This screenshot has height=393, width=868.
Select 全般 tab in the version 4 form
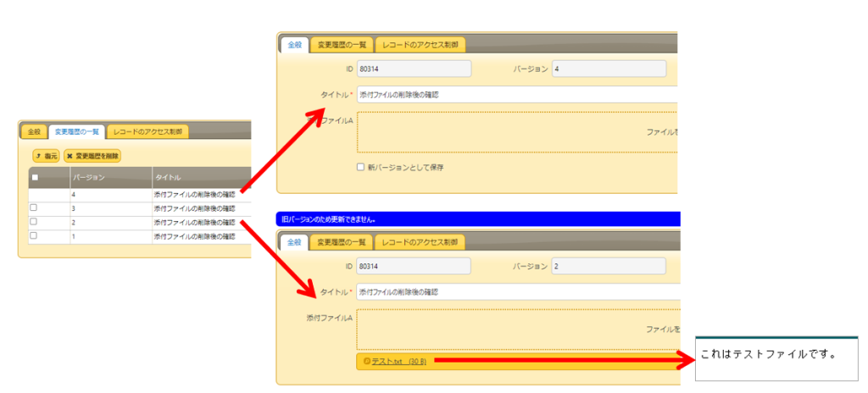pos(295,45)
